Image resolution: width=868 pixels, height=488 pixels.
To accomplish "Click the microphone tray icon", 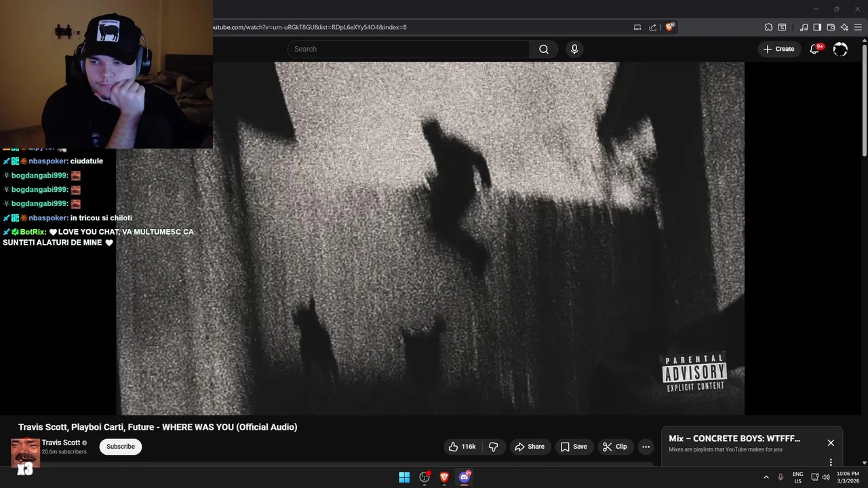I will pos(781,477).
